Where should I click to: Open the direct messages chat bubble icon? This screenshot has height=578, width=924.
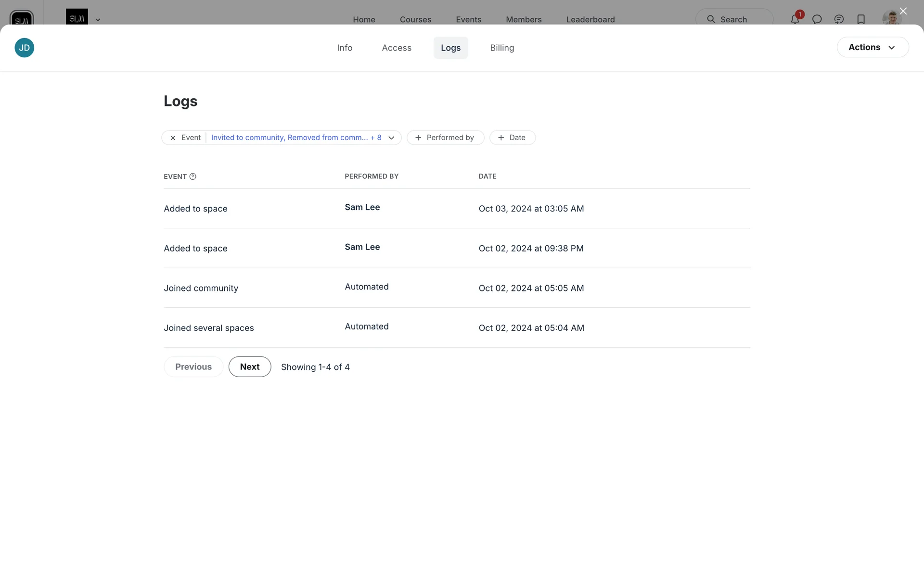817,19
